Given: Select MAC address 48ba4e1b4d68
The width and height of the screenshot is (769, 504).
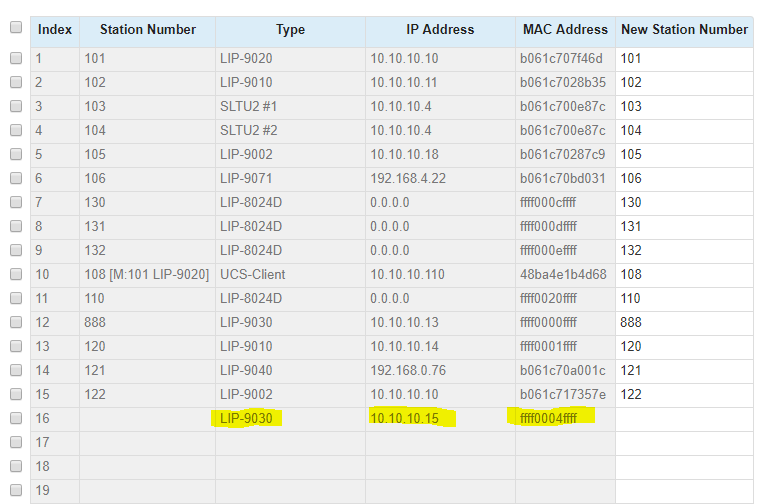Looking at the screenshot, I should tap(563, 274).
